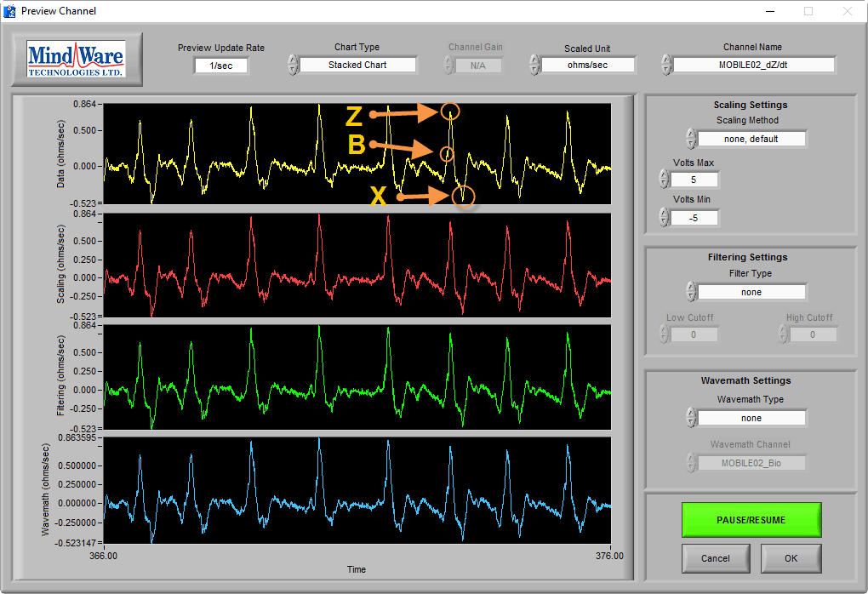Click the Time axis label
The image size is (868, 594).
357,569
